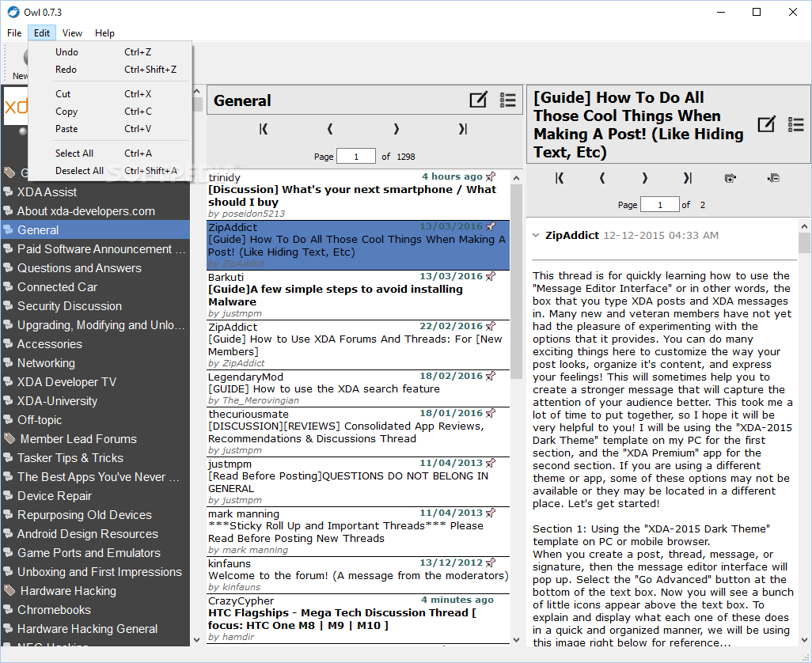Jump to last page of the Guide thread
The width and height of the screenshot is (812, 663).
[687, 178]
